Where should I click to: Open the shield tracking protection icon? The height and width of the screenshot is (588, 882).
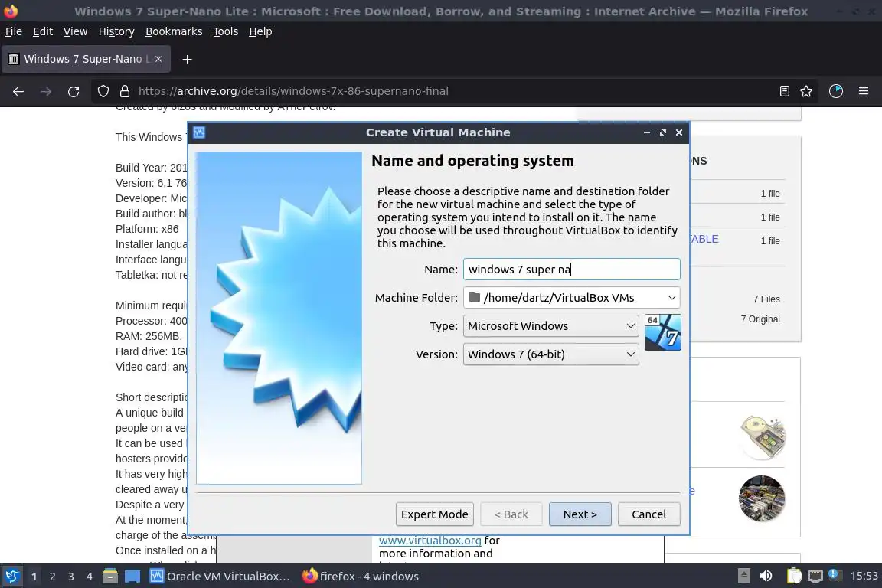(x=103, y=91)
